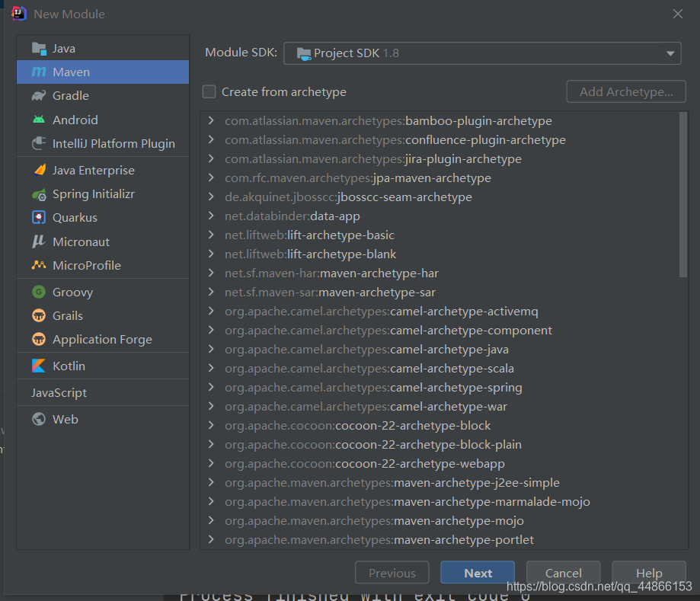Expand bamboo-plugin-archetype node
Viewport: 700px width, 601px height.
tap(211, 120)
